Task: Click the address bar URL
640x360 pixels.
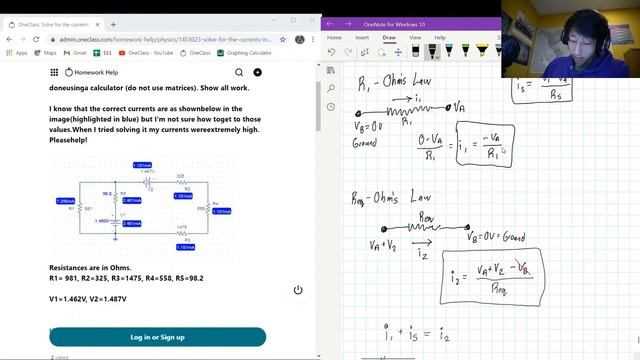Action: 165,40
